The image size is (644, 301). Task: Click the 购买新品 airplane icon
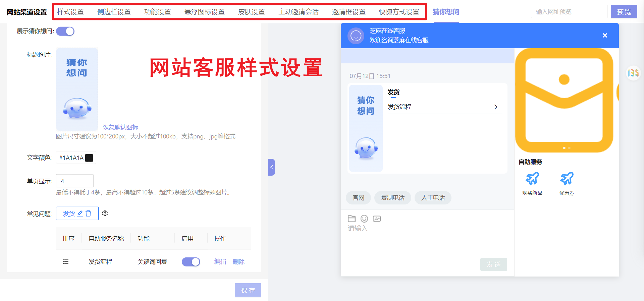(532, 179)
